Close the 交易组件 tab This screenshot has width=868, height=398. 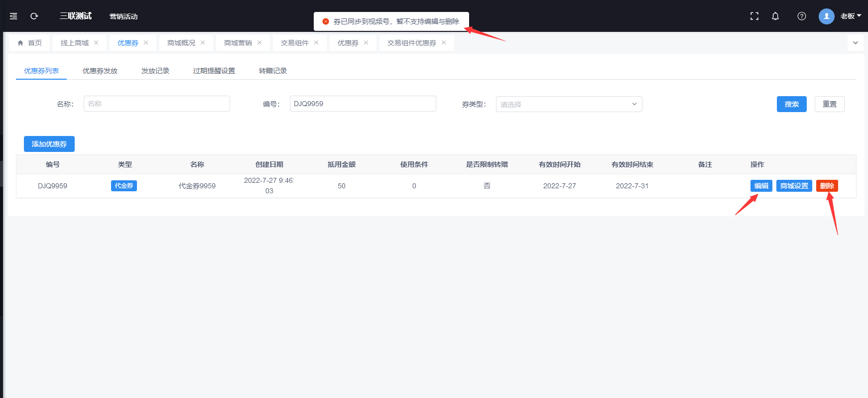point(316,43)
